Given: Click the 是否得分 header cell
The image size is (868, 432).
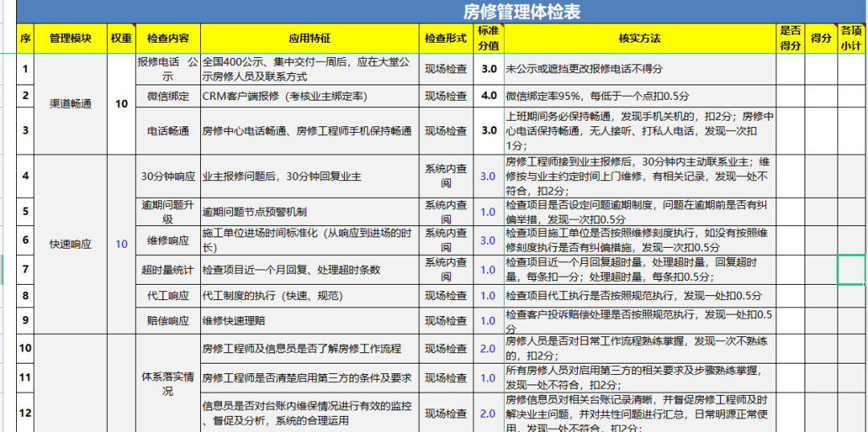Looking at the screenshot, I should tap(791, 39).
